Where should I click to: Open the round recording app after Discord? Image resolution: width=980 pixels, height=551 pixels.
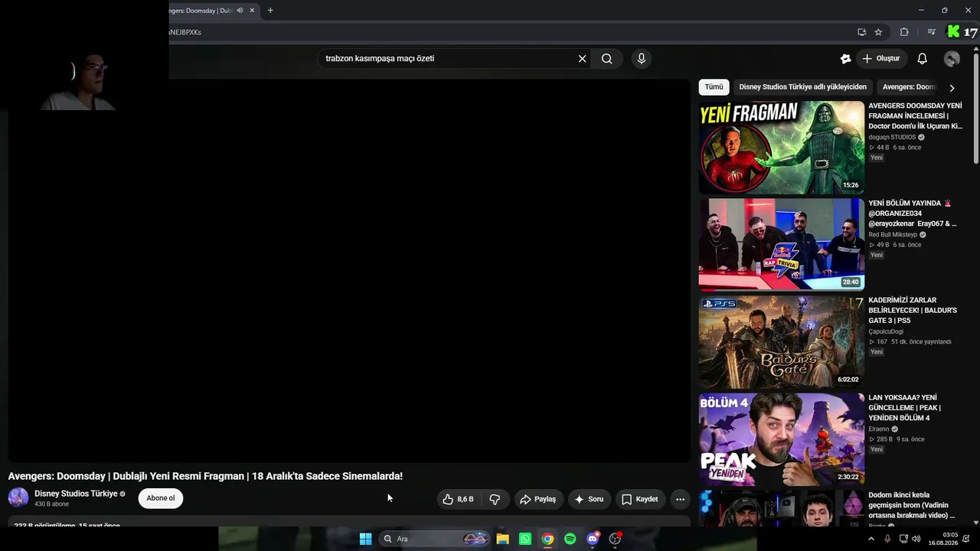click(615, 539)
